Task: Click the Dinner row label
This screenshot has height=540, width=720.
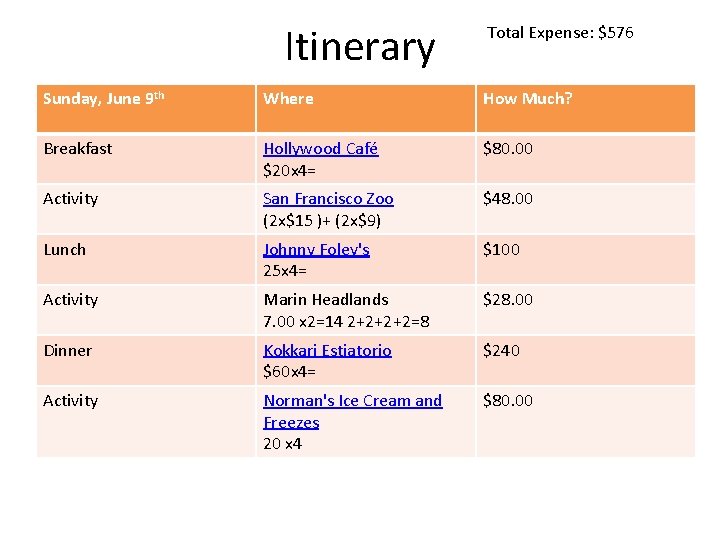Action: click(x=68, y=351)
